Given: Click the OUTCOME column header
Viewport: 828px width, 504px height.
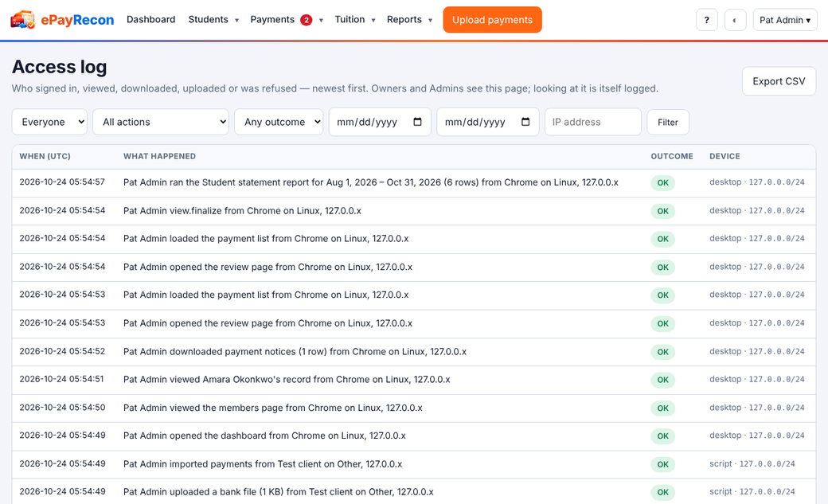Looking at the screenshot, I should (x=672, y=156).
